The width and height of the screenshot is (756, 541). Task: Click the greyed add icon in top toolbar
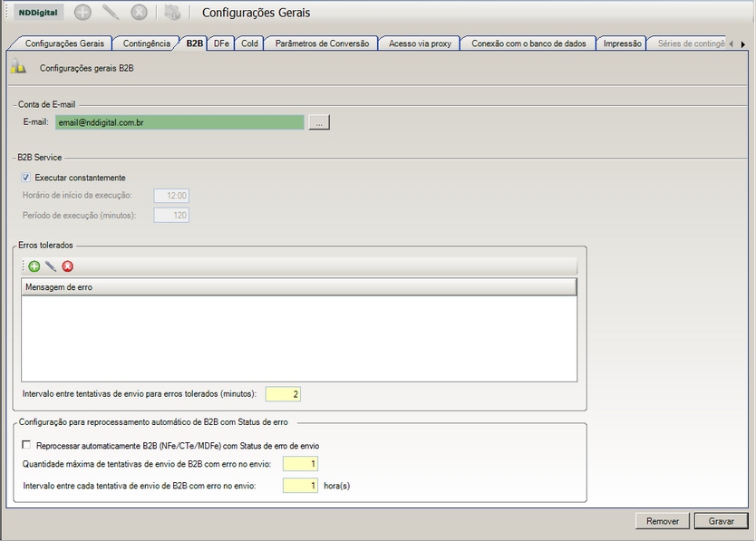pyautogui.click(x=82, y=12)
